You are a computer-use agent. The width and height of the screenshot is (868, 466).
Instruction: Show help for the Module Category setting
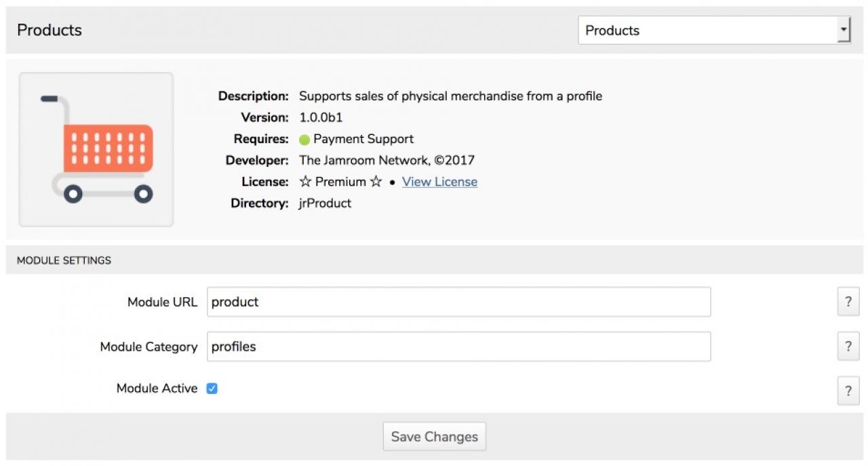(848, 347)
